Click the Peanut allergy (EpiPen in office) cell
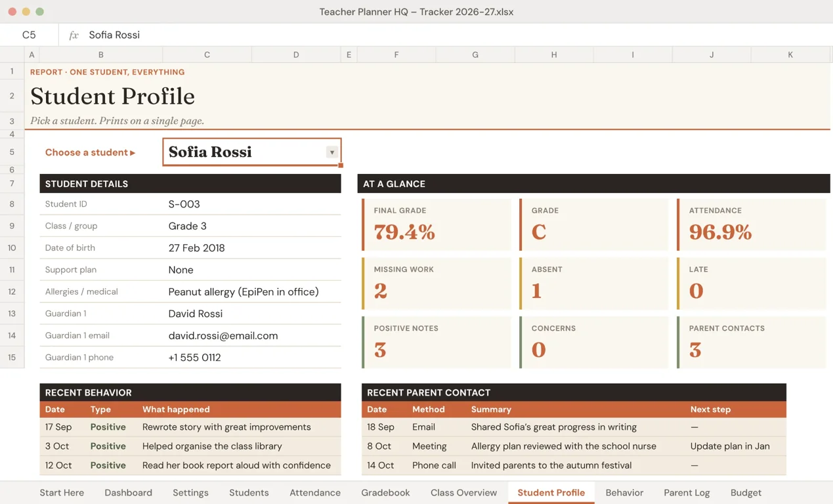This screenshot has width=833, height=504. point(244,291)
